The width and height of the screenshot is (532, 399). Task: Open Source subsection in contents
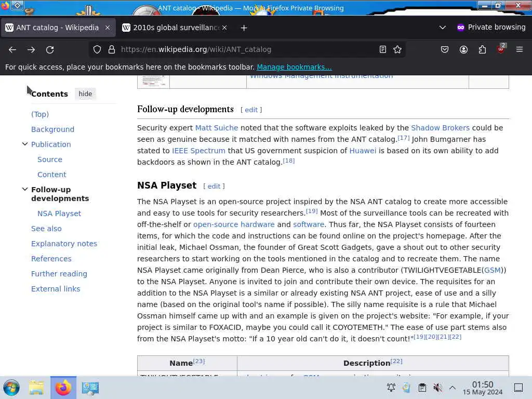50,159
